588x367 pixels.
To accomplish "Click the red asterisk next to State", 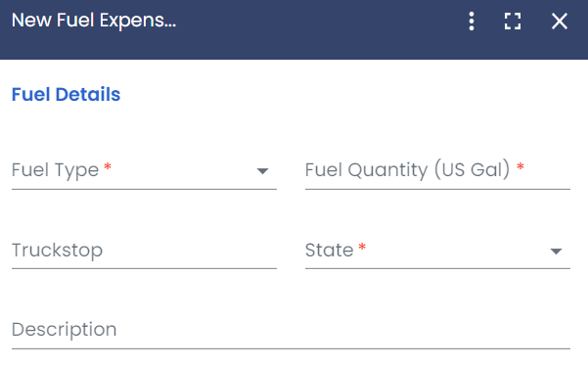I will (362, 247).
